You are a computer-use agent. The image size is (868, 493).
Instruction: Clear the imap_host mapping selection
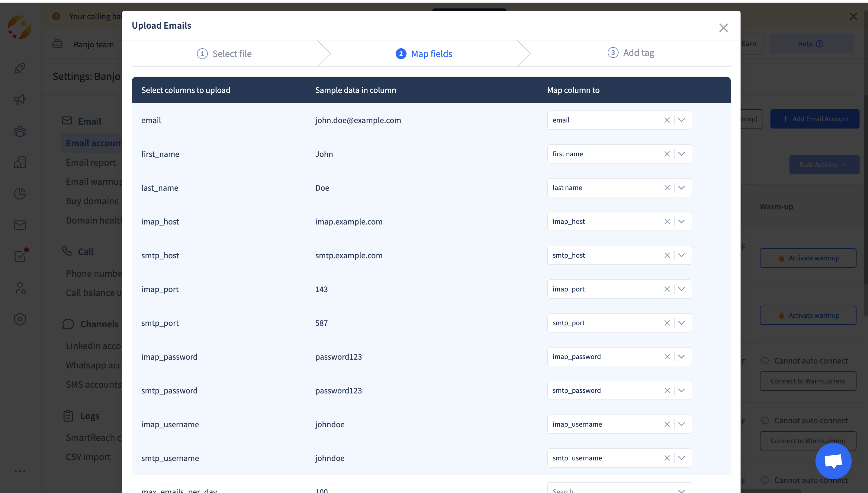point(667,221)
